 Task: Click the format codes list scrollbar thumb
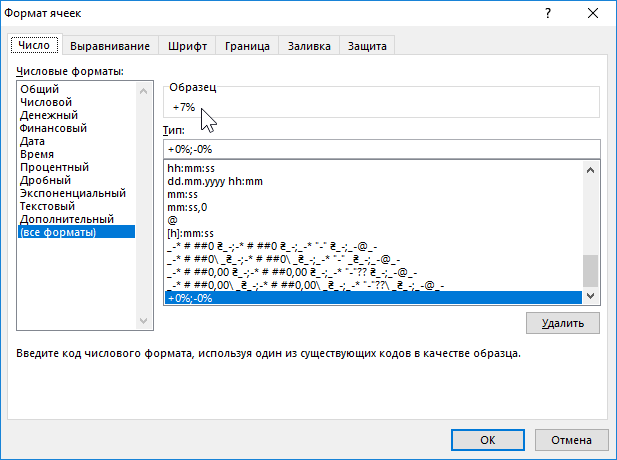[x=590, y=271]
